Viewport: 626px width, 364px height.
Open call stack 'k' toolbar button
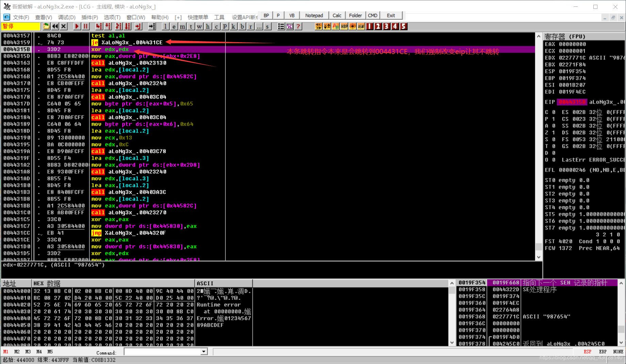233,26
